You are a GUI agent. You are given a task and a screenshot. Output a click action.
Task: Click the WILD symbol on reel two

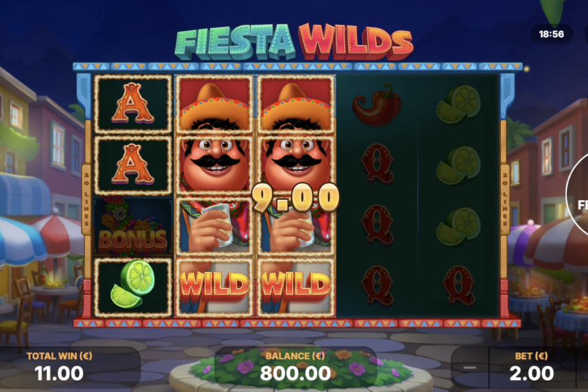[x=214, y=287]
